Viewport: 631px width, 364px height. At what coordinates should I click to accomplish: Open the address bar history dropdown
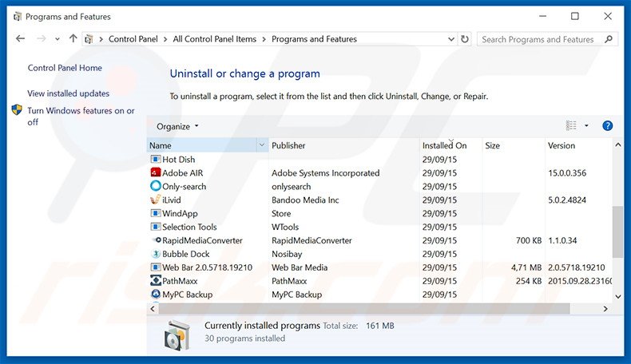click(x=451, y=39)
